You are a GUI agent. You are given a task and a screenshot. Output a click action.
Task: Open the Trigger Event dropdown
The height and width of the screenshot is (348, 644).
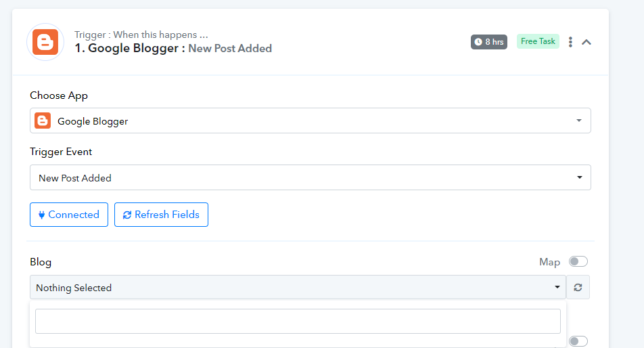[x=310, y=177]
